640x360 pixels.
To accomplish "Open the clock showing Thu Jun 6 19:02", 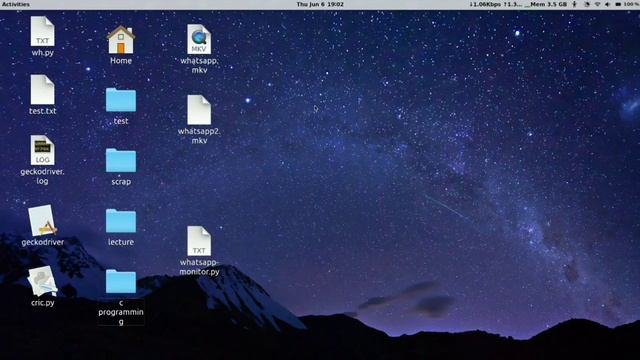I will (x=320, y=4).
